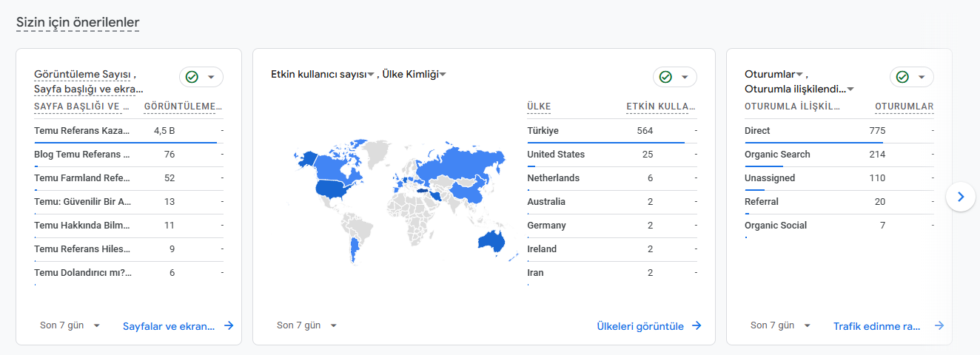
Task: Click green check icon on Görüntüleme Sayısı card
Action: tap(192, 77)
